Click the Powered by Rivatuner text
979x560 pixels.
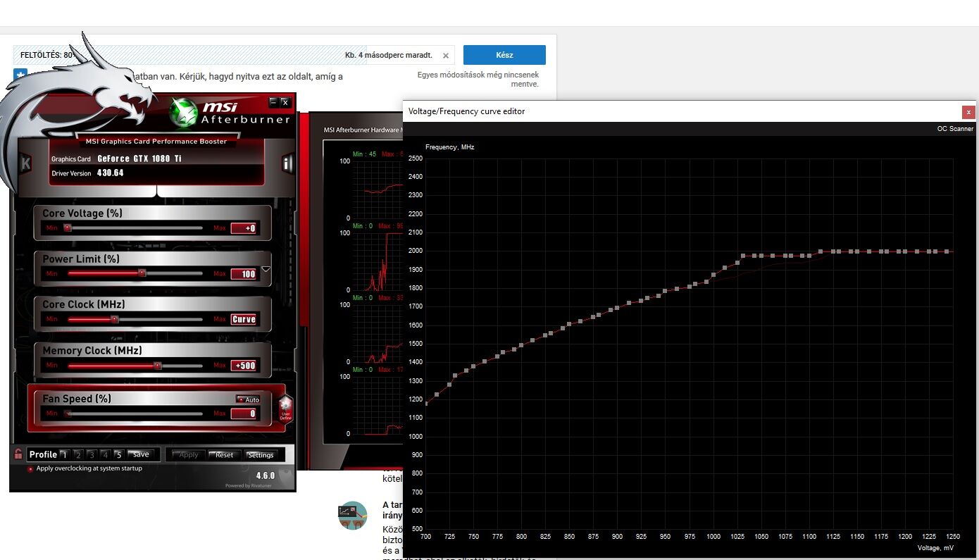[249, 485]
